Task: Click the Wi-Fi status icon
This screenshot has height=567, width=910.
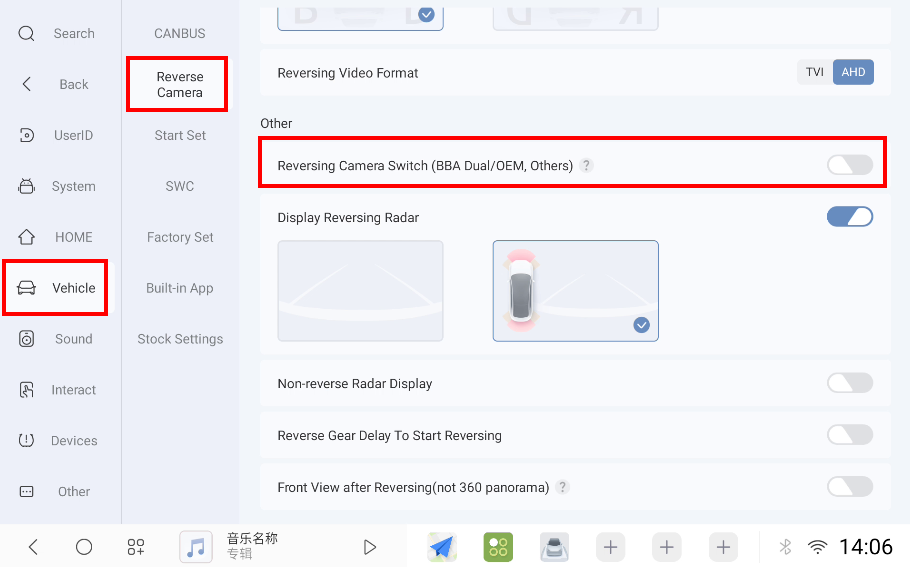Action: pos(817,547)
